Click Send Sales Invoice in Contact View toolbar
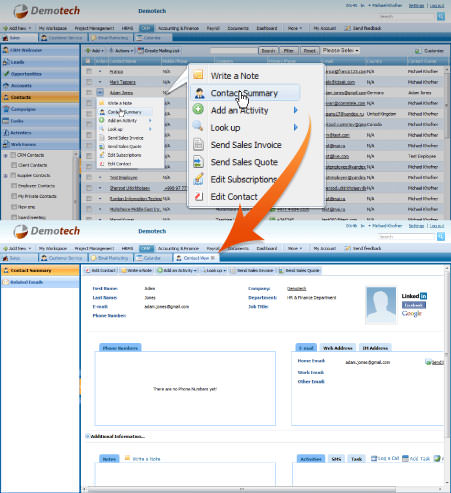 252,270
